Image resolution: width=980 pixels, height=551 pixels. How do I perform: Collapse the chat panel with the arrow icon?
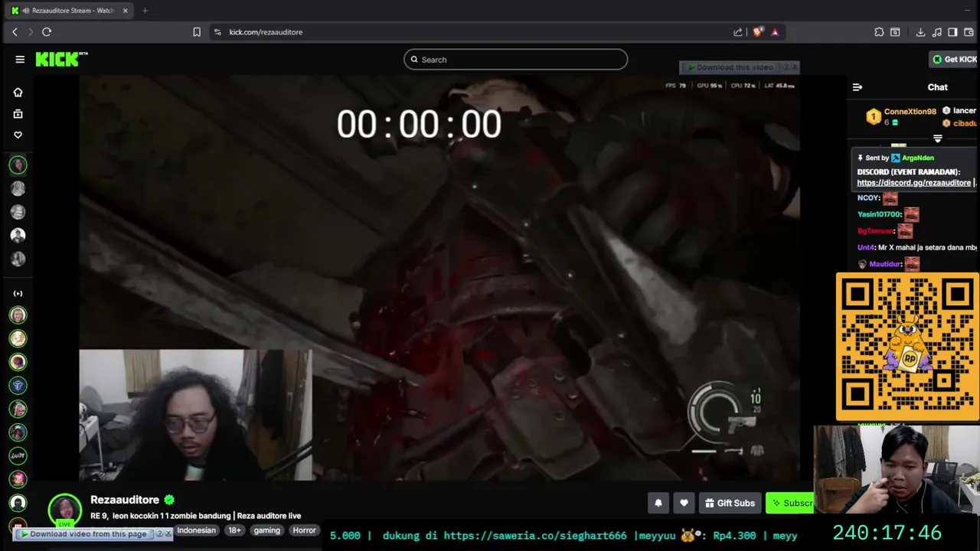[x=857, y=87]
